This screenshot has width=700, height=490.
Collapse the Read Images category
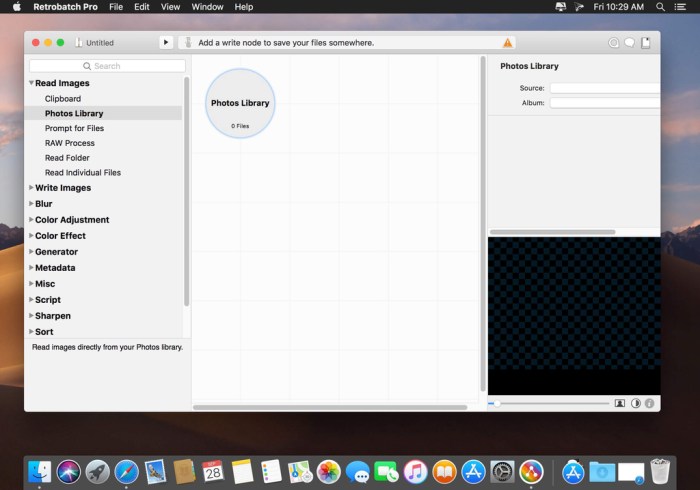(31, 83)
